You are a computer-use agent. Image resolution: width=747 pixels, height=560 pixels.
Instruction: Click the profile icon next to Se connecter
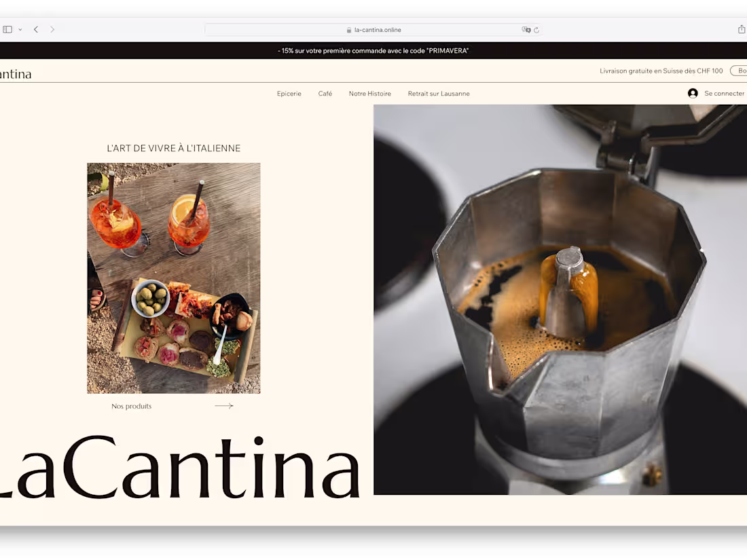coord(692,93)
